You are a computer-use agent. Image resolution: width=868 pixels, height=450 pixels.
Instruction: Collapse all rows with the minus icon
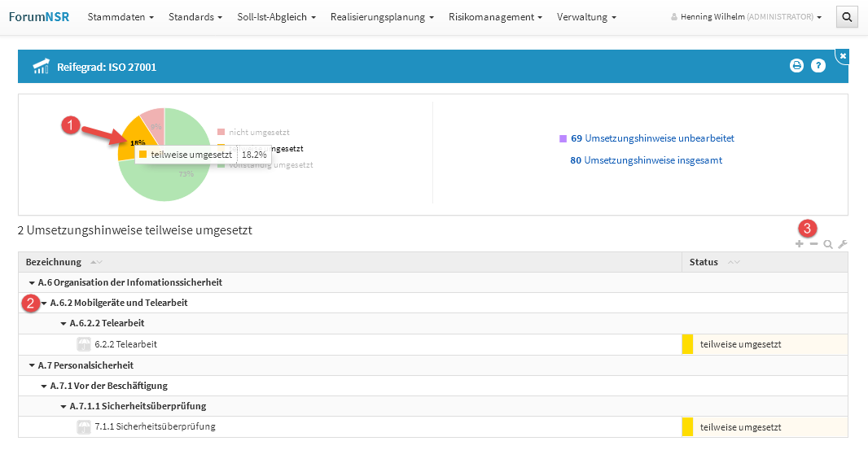pyautogui.click(x=813, y=244)
